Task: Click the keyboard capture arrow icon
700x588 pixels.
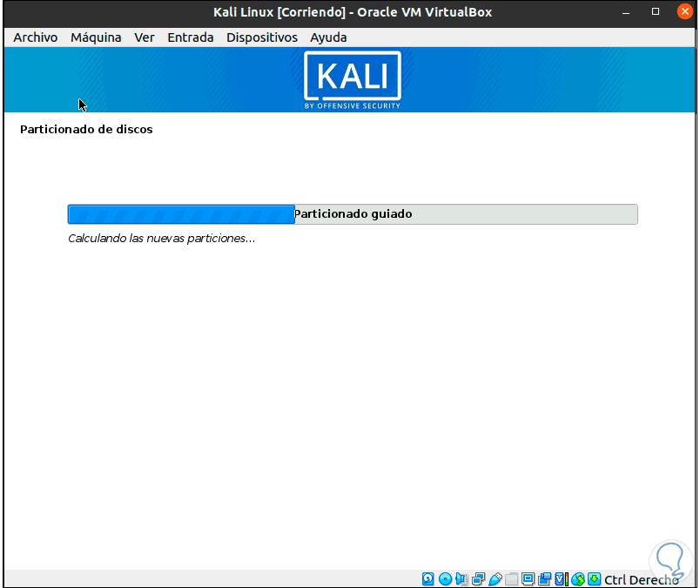Action: 594,579
